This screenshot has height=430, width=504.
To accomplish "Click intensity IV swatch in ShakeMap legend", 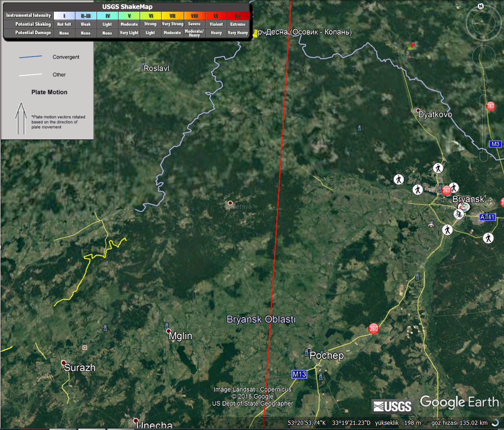I will pos(107,16).
